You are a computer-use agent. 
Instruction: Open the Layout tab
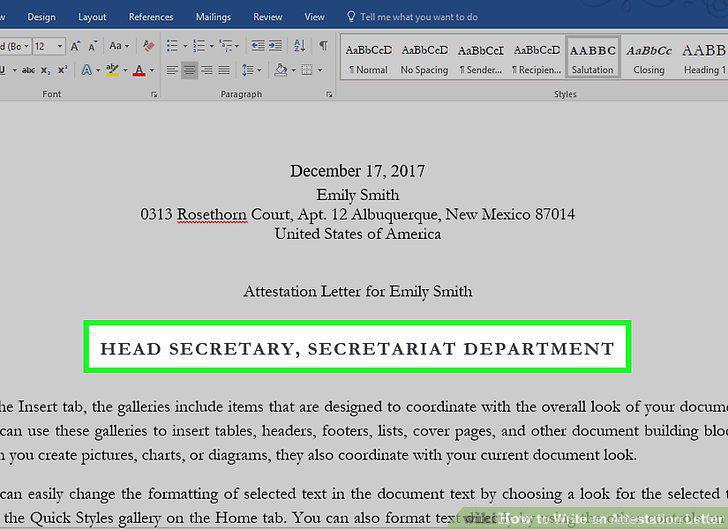click(x=92, y=17)
